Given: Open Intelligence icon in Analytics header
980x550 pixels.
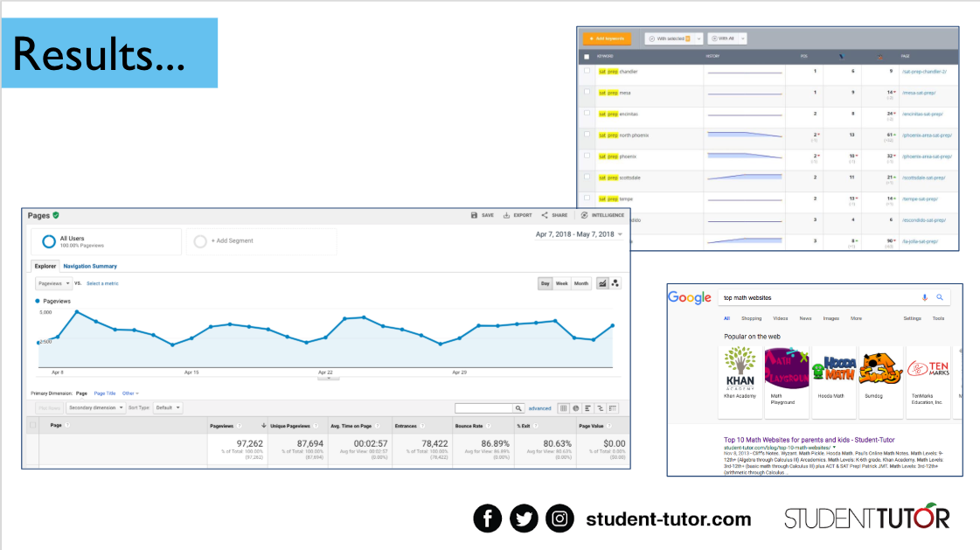Looking at the screenshot, I should click(584, 215).
